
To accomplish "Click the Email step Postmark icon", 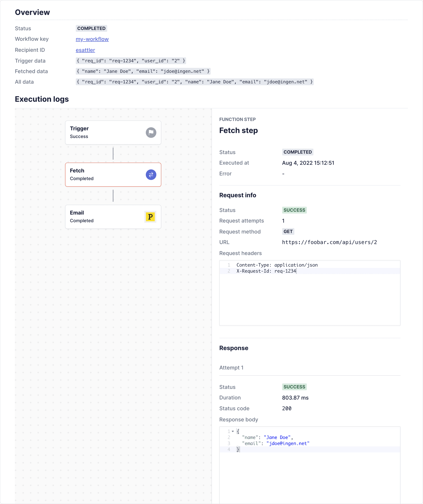I will (x=150, y=217).
